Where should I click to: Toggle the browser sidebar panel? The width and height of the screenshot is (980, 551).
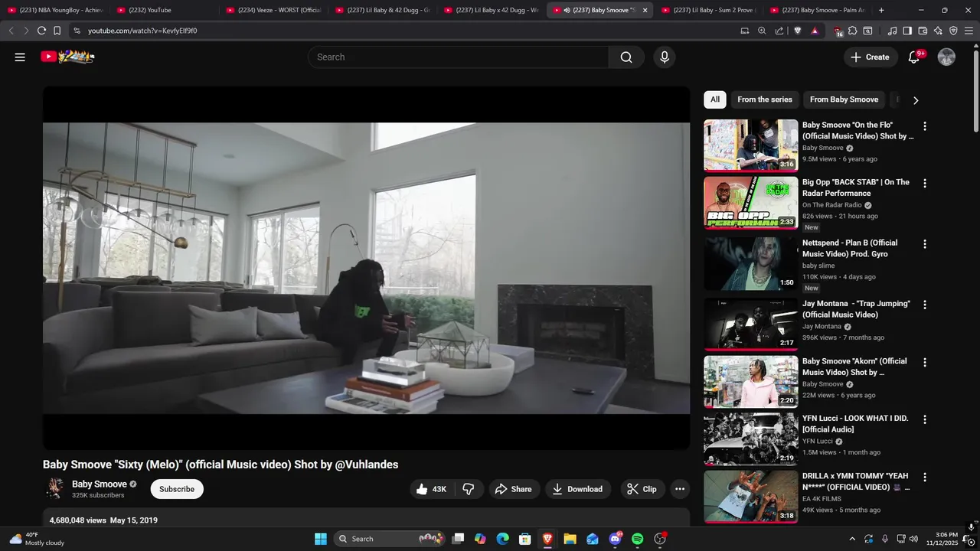click(x=907, y=31)
